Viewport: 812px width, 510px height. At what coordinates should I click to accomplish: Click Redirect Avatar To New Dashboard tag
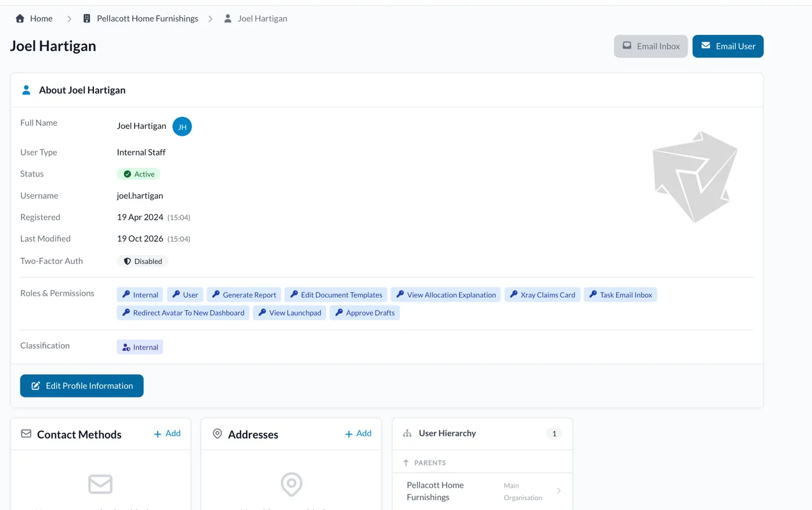click(x=183, y=313)
